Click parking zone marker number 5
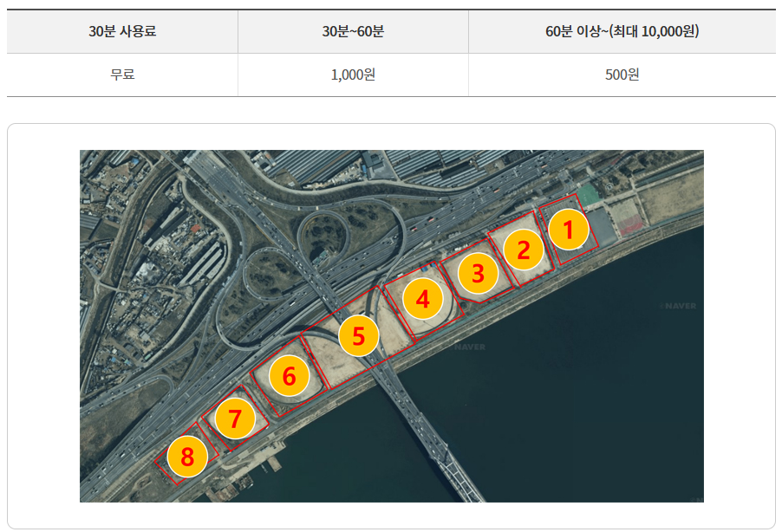Image resolution: width=782 pixels, height=532 pixels. pos(359,335)
